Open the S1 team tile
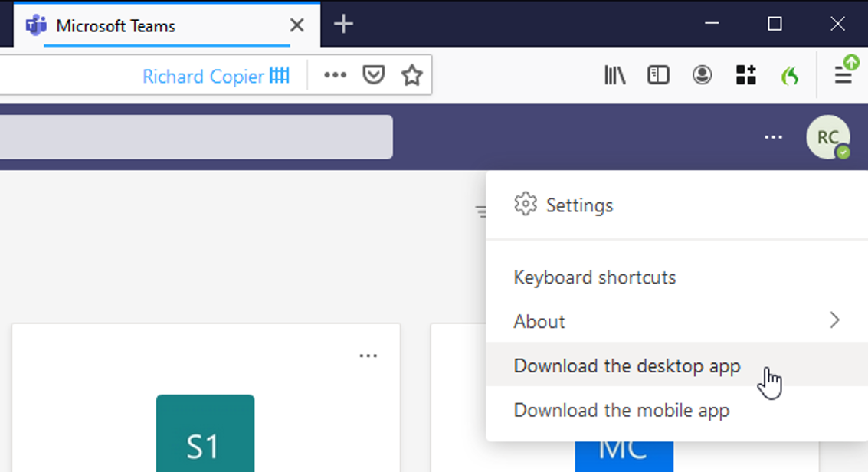 pyautogui.click(x=205, y=433)
